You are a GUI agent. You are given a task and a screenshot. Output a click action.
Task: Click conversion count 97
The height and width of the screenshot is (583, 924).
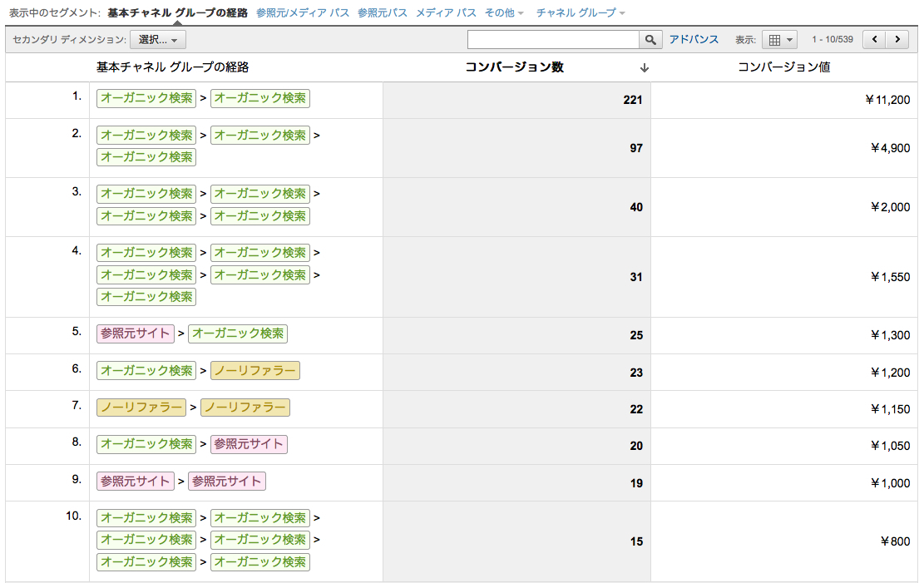636,148
